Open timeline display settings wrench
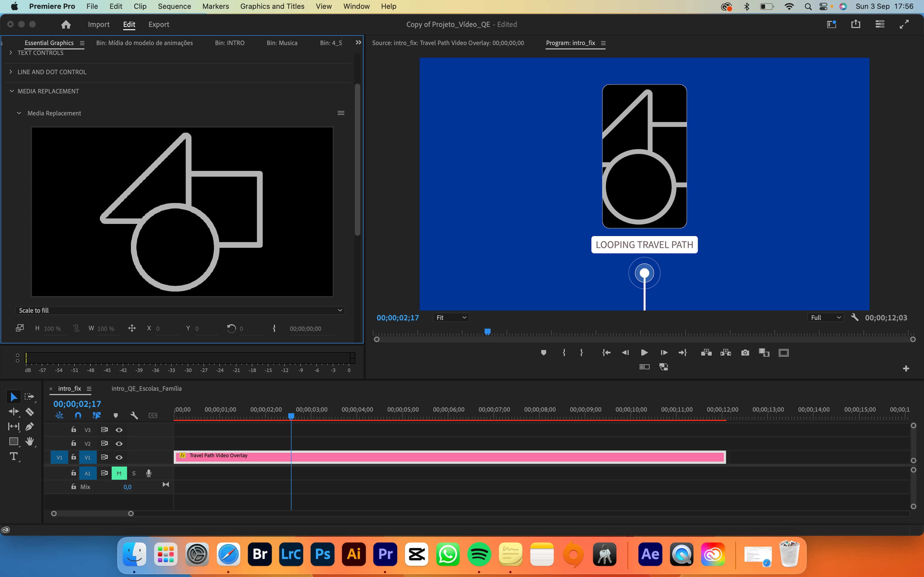 click(x=134, y=415)
